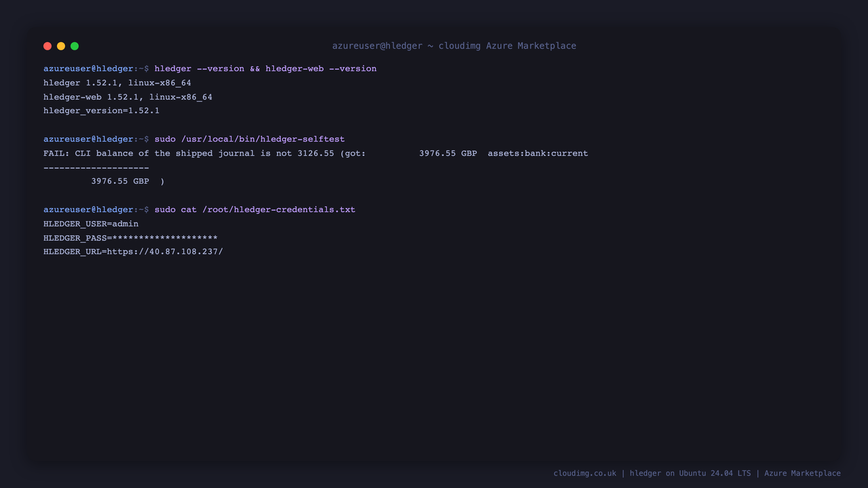This screenshot has width=868, height=488.
Task: Click the footer 'cloudimg.co.uk | hledger on Ubuntu 24.04 LTS'
Action: point(652,473)
